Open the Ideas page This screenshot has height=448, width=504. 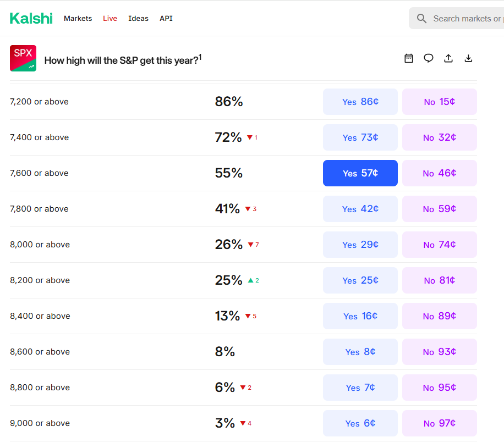pos(138,18)
